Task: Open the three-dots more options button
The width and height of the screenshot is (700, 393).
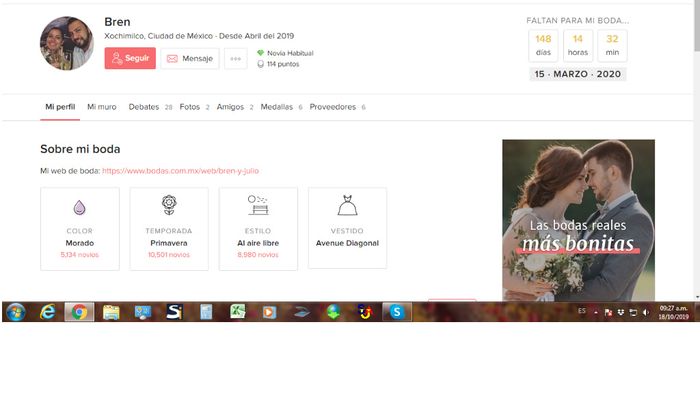Action: coord(236,59)
